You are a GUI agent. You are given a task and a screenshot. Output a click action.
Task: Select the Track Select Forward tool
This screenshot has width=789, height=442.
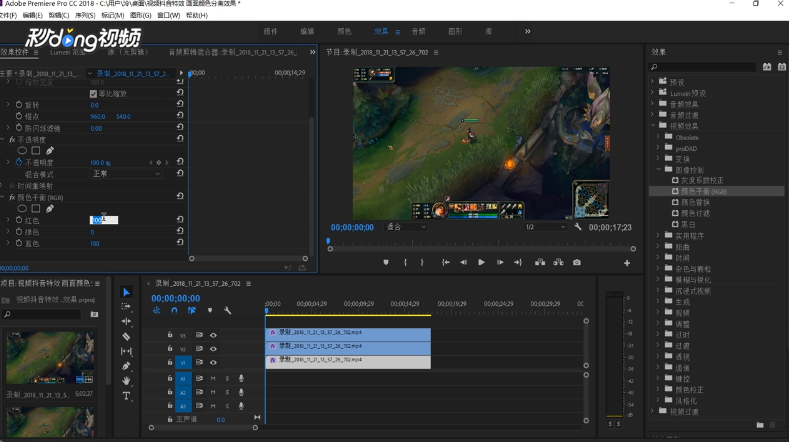pos(126,307)
